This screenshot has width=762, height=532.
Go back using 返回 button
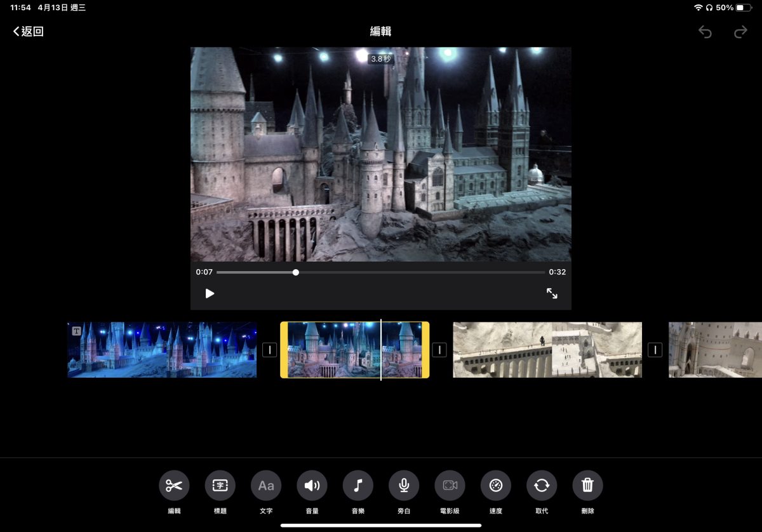(28, 32)
